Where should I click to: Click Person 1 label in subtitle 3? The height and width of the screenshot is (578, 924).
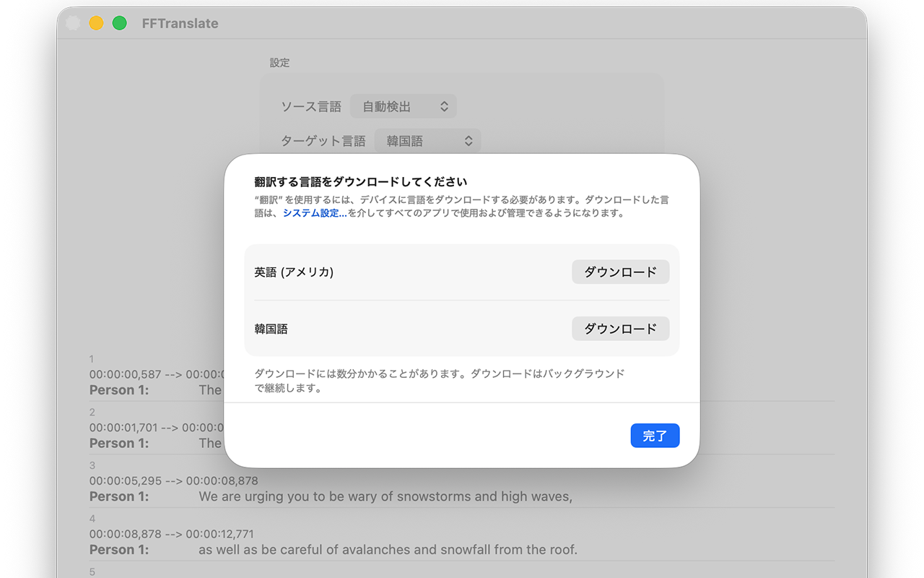tap(119, 496)
